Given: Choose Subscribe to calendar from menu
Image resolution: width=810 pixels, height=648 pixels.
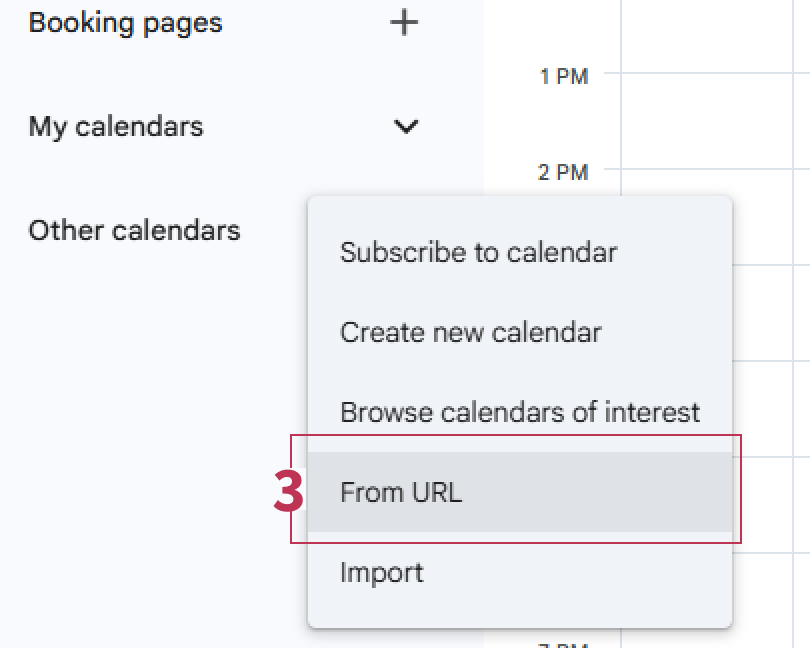Looking at the screenshot, I should click(x=478, y=252).
